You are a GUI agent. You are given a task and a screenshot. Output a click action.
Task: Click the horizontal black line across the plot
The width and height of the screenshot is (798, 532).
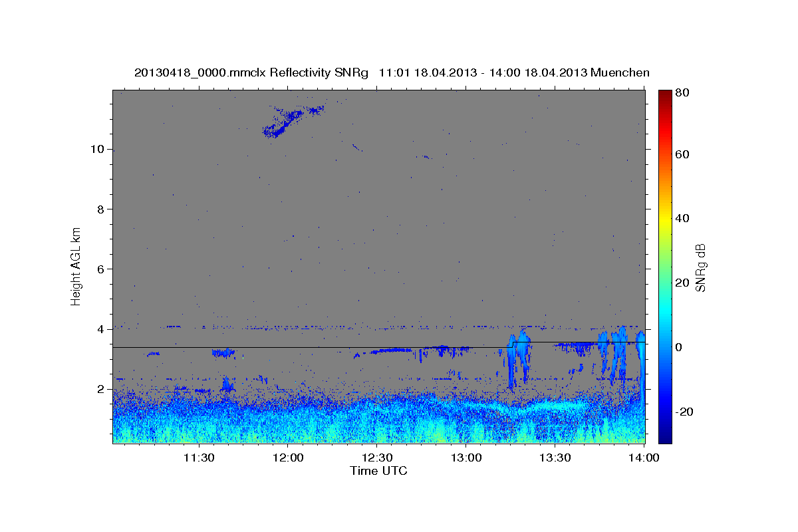[x=379, y=345]
